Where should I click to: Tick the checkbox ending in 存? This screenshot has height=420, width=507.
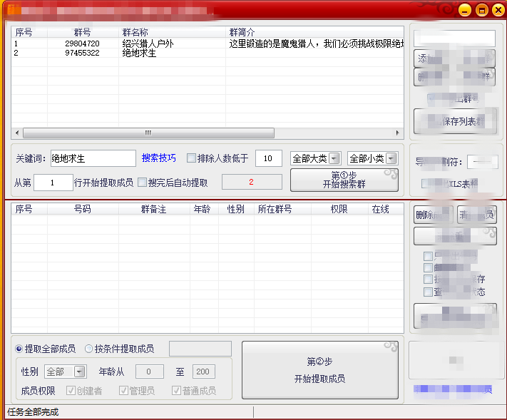[428, 279]
